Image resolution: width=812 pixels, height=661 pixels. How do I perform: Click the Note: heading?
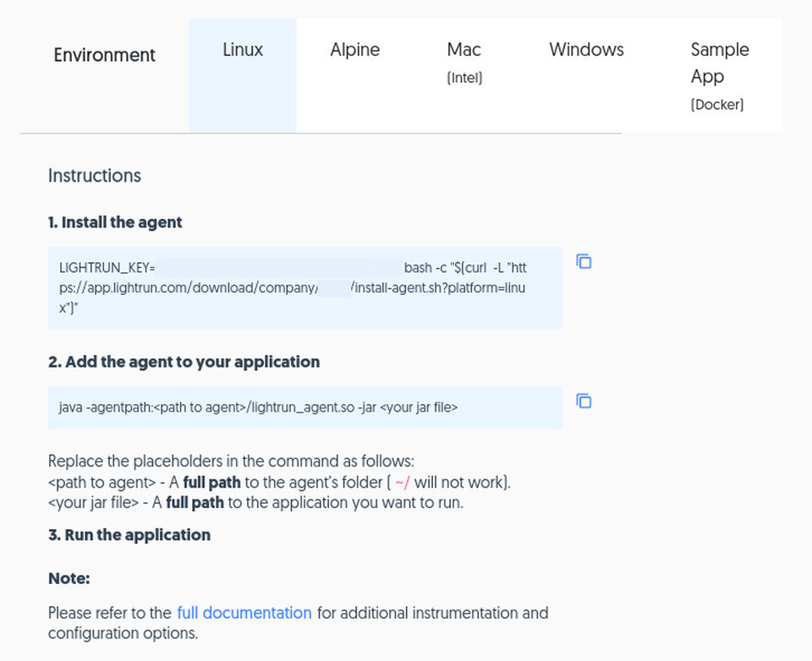(69, 578)
